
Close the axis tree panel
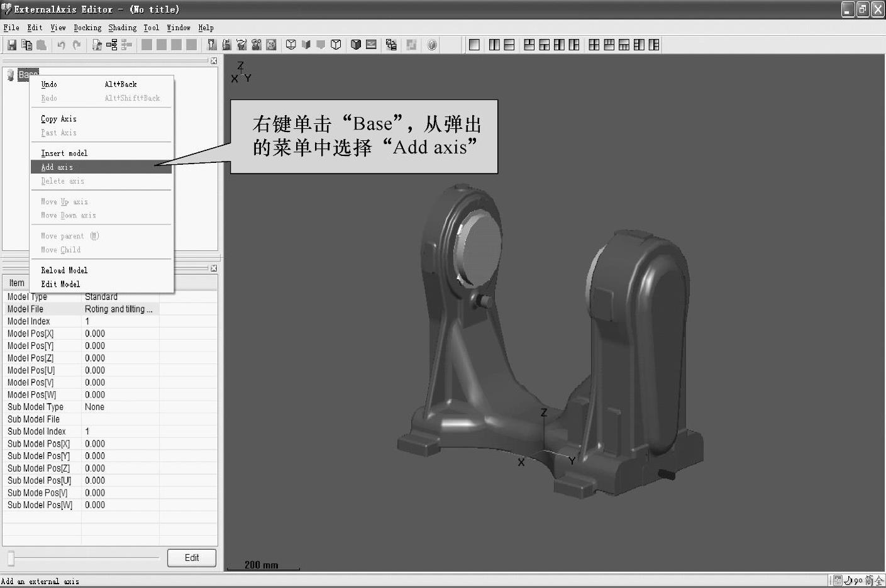[214, 61]
